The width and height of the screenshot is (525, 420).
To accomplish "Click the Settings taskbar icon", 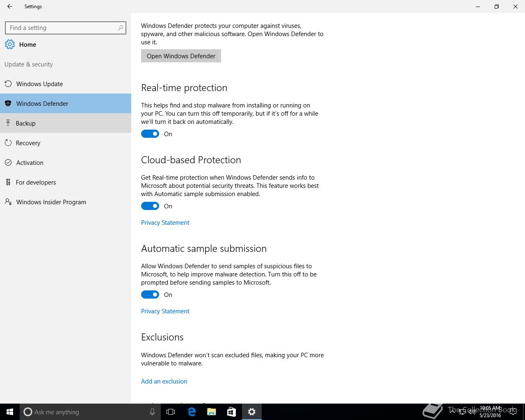I will click(252, 412).
